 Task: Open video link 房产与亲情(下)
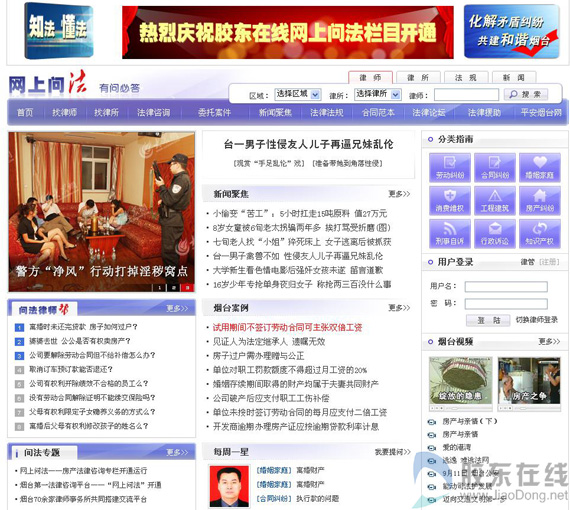[469, 422]
